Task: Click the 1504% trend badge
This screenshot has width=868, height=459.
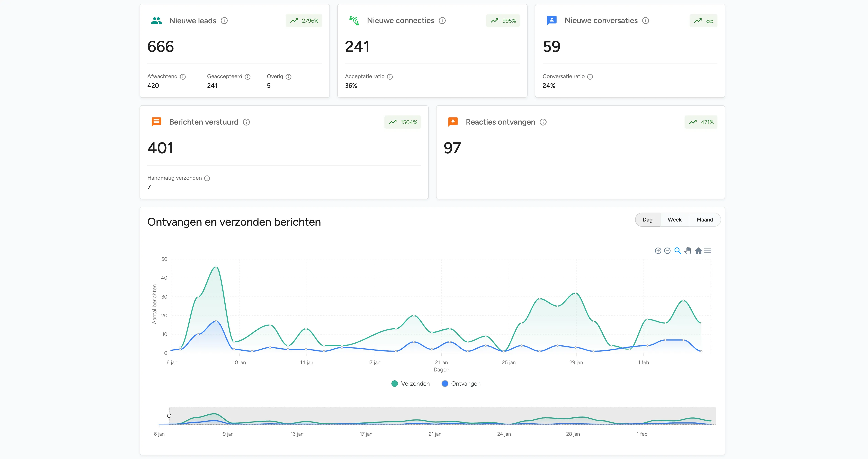Action: click(403, 122)
